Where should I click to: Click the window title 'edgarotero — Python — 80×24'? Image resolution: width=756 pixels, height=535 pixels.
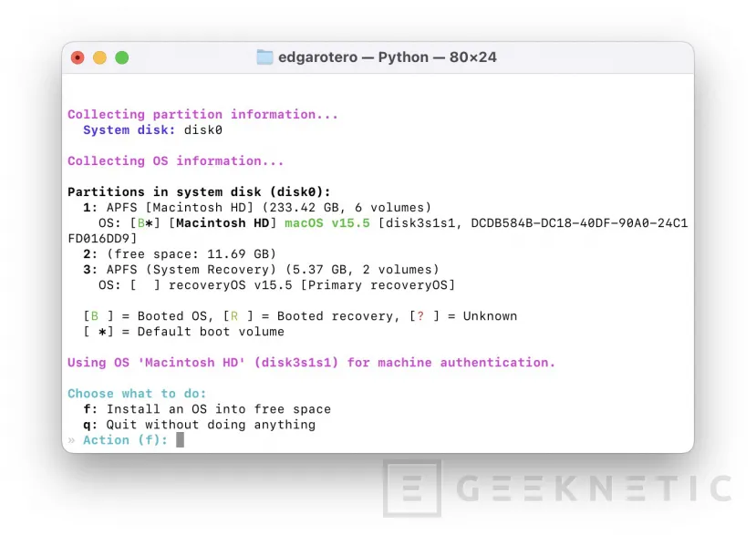(388, 57)
